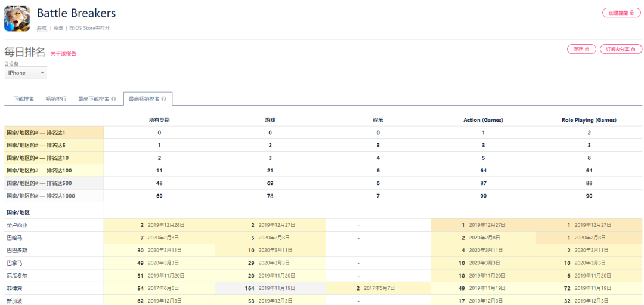Click lock icon in 订阅&分享 button
This screenshot has height=305, width=644.
634,49
